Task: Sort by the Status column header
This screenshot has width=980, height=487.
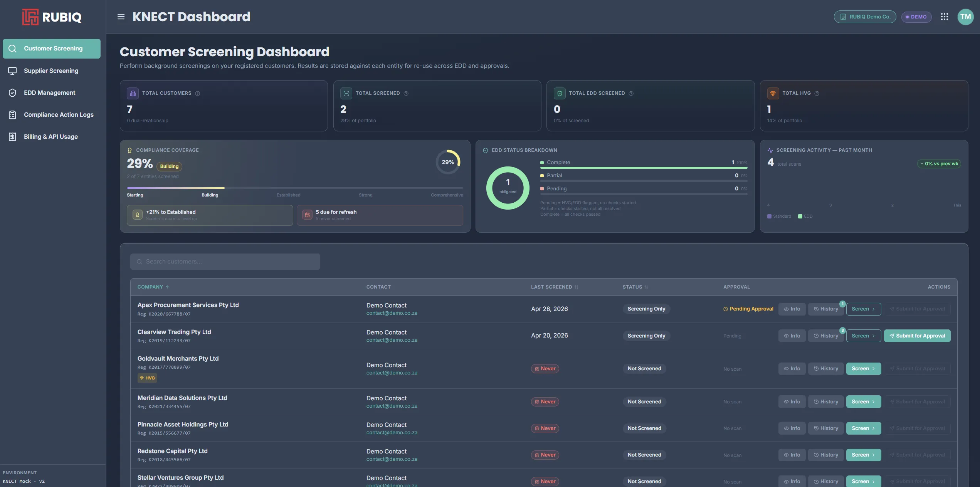Action: (635, 287)
